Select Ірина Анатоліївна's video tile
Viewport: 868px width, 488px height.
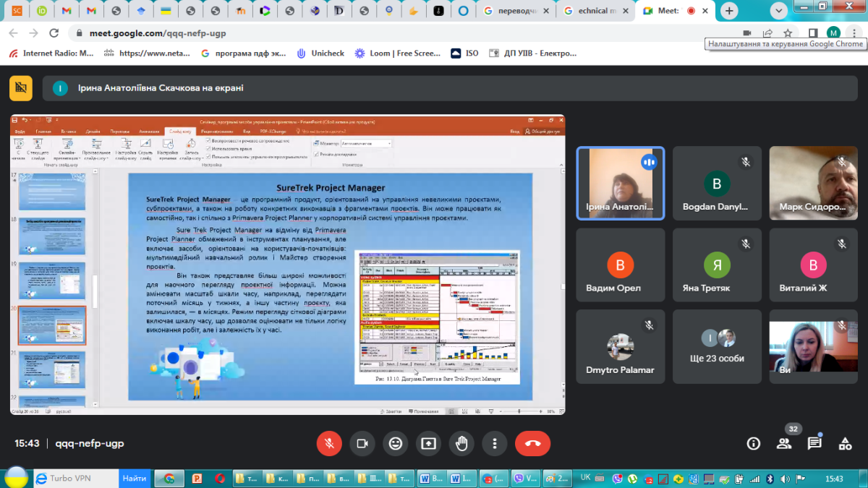tap(620, 183)
